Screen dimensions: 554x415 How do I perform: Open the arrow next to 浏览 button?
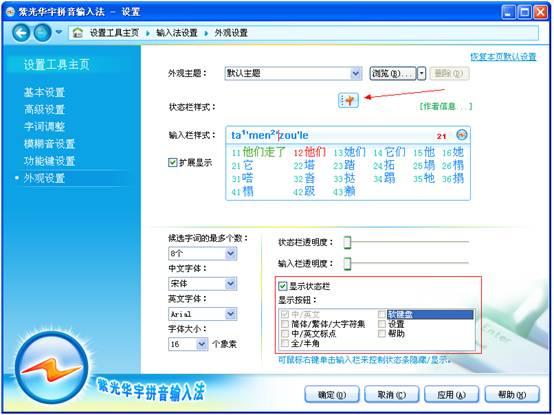click(x=421, y=73)
